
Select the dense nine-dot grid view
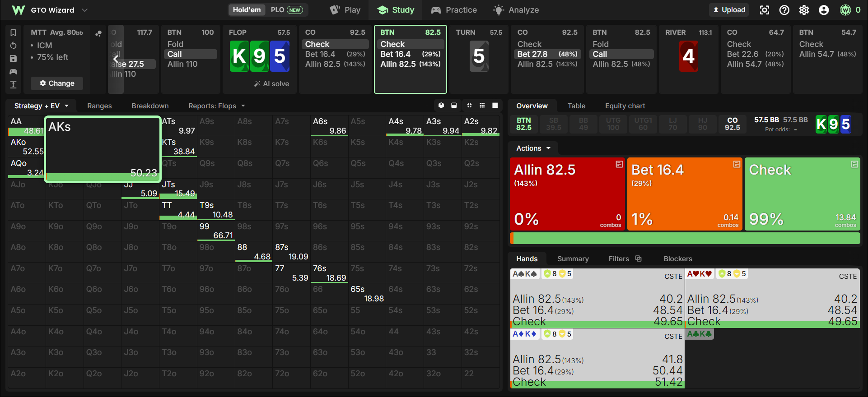click(482, 106)
